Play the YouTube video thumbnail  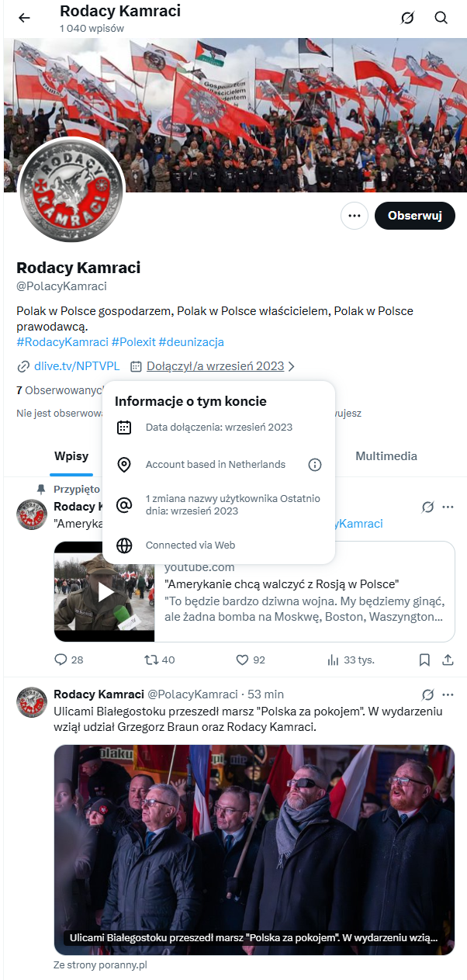pos(105,592)
